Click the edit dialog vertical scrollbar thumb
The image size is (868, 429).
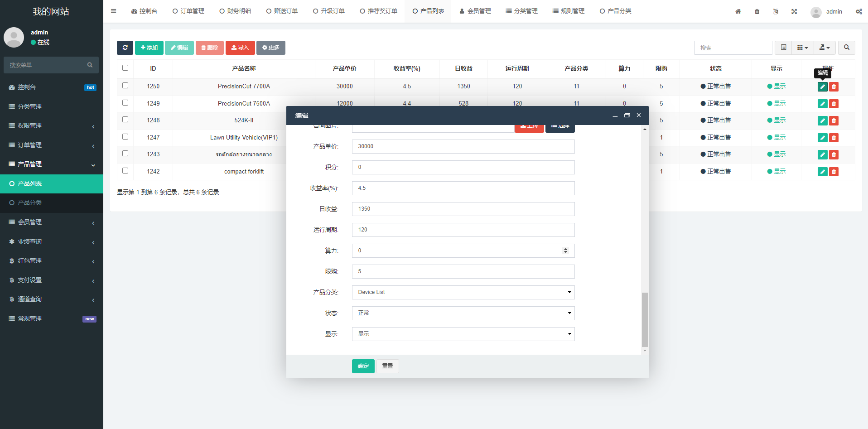pos(645,319)
